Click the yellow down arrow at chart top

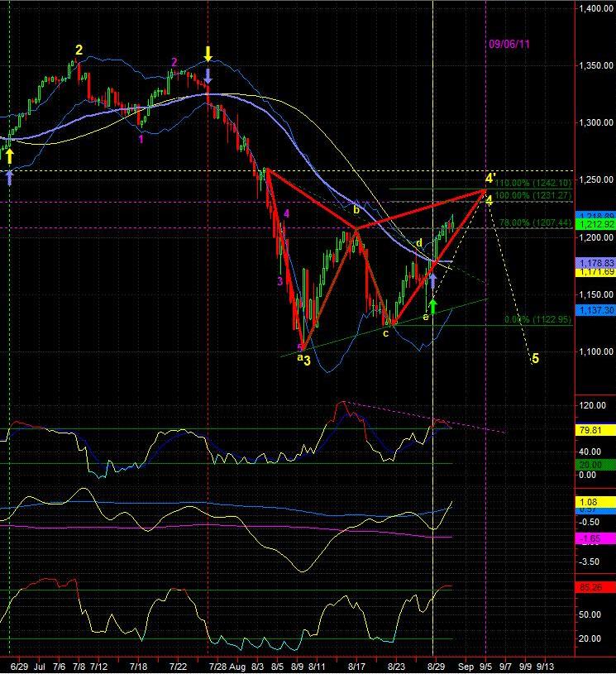click(208, 54)
